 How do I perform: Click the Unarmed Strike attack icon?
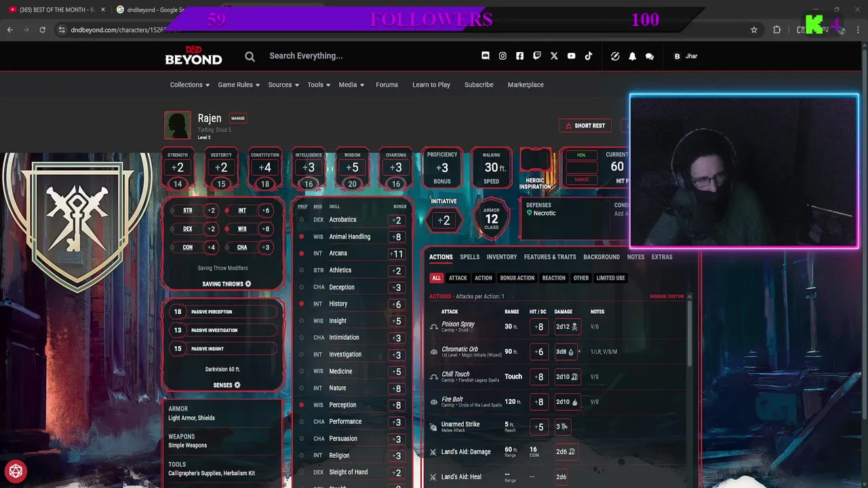(434, 427)
